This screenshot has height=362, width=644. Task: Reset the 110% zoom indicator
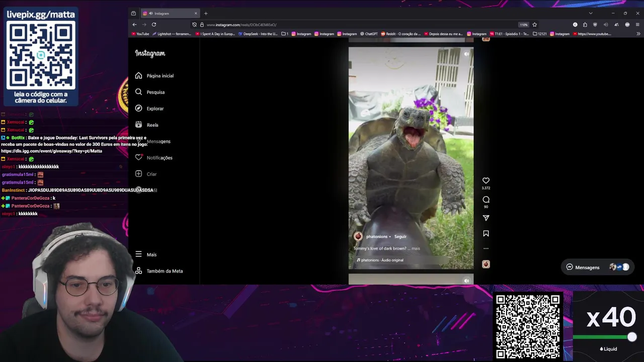[524, 25]
